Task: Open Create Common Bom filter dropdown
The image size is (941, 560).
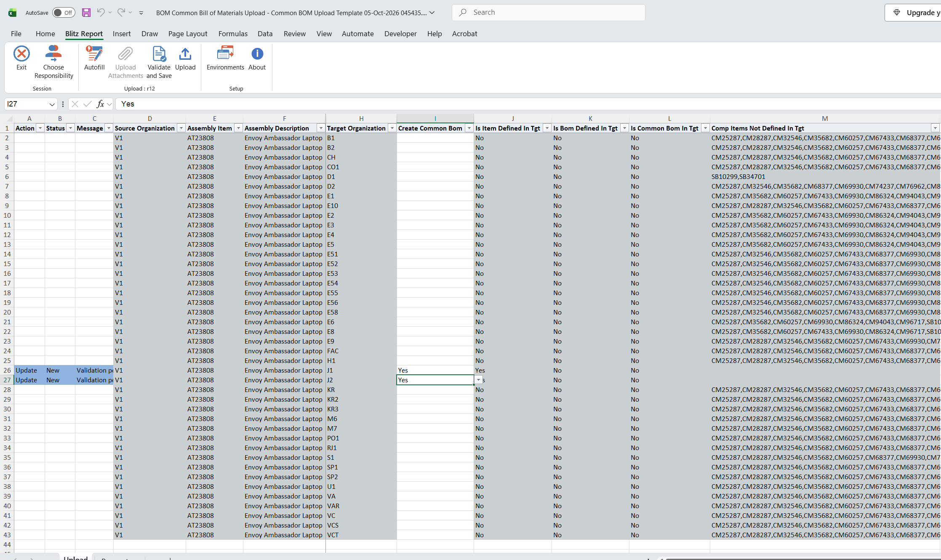Action: point(469,128)
